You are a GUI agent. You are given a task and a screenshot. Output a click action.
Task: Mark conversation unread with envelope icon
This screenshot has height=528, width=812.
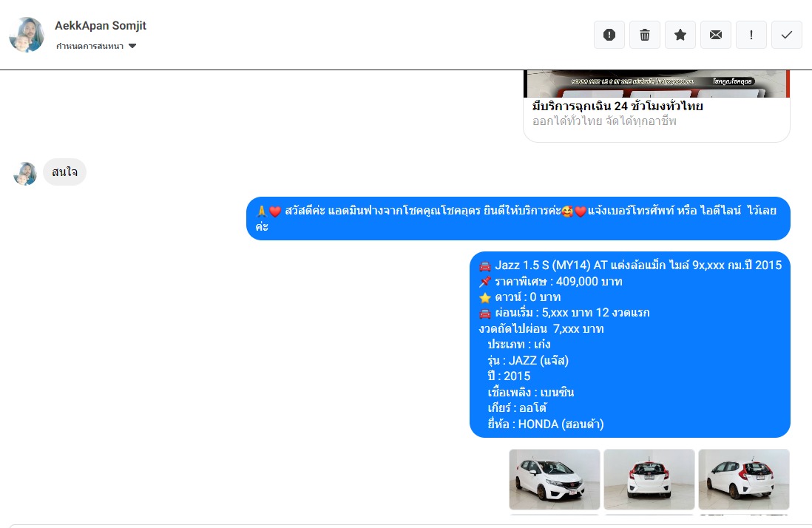click(716, 35)
